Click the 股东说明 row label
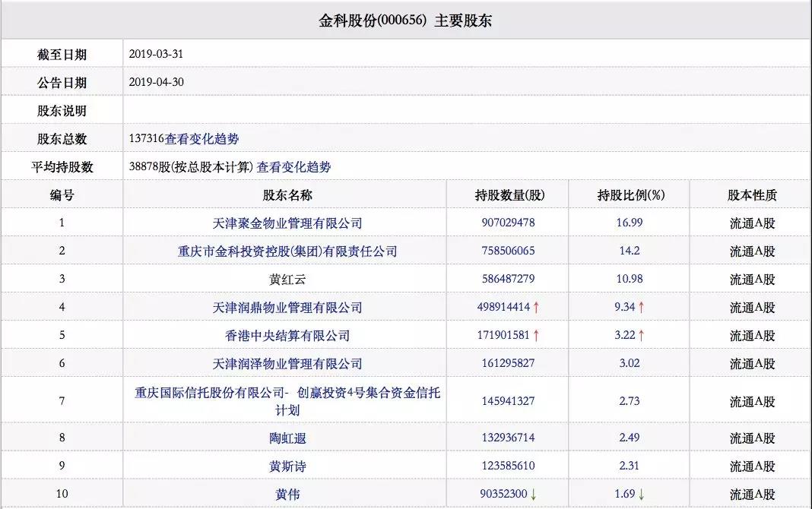 (x=62, y=111)
